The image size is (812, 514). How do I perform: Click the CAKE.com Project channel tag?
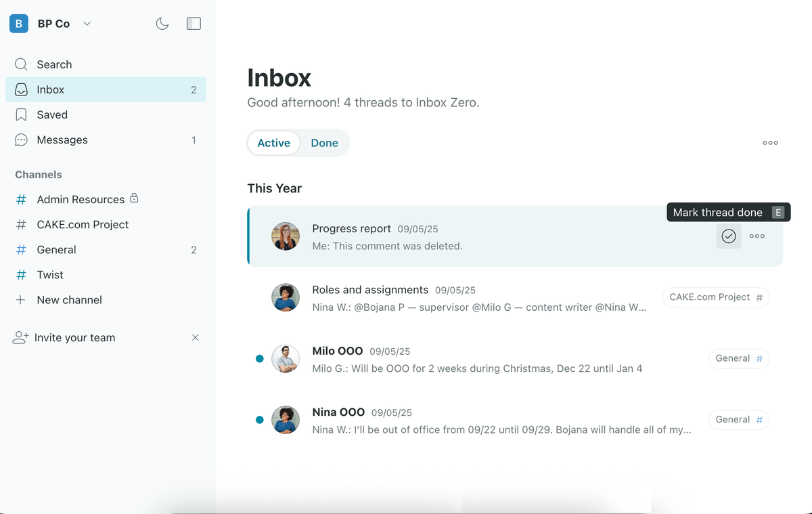click(x=715, y=297)
